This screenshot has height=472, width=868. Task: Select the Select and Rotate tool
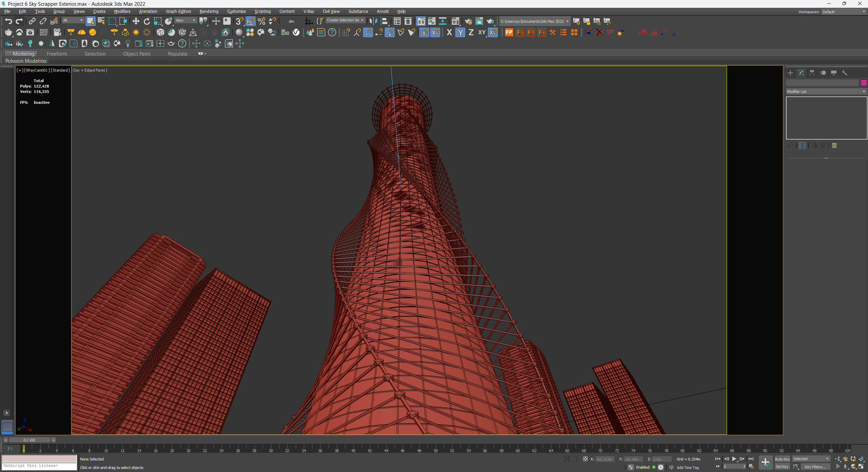pyautogui.click(x=147, y=21)
